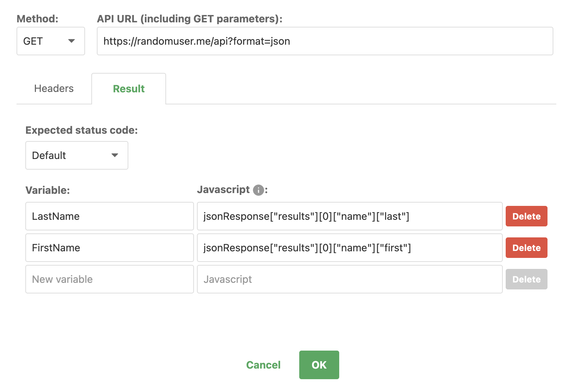Click the empty Javascript input field
This screenshot has height=392, width=575.
(349, 279)
